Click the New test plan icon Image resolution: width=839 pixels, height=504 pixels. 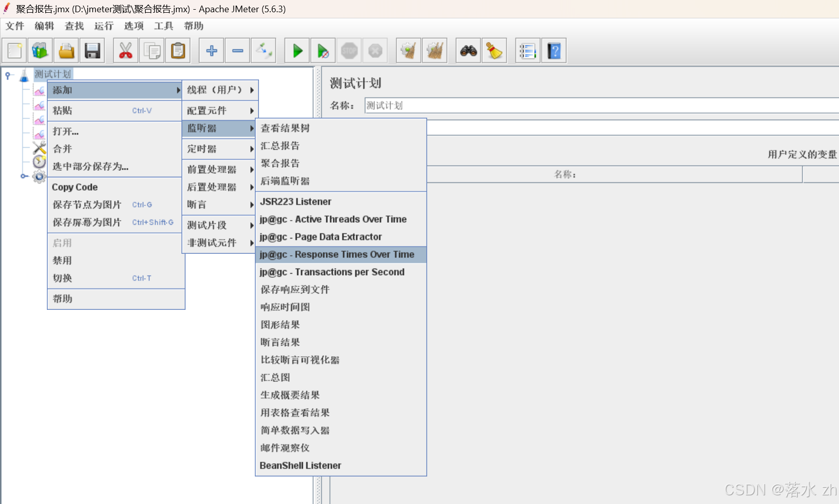15,50
